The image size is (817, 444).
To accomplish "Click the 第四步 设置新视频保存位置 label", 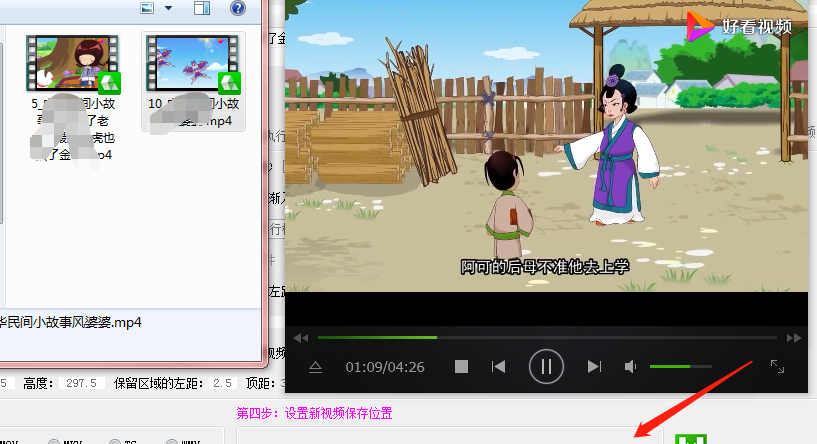I will 314,414.
